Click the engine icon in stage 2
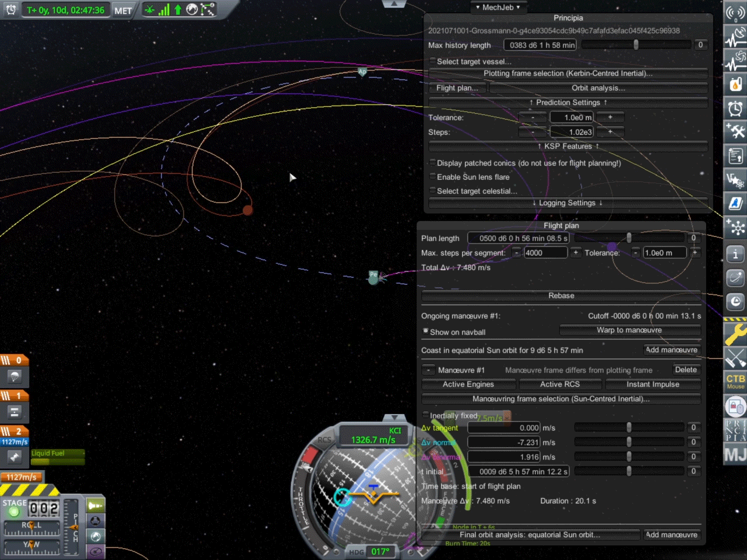This screenshot has height=560, width=747. coord(15,457)
